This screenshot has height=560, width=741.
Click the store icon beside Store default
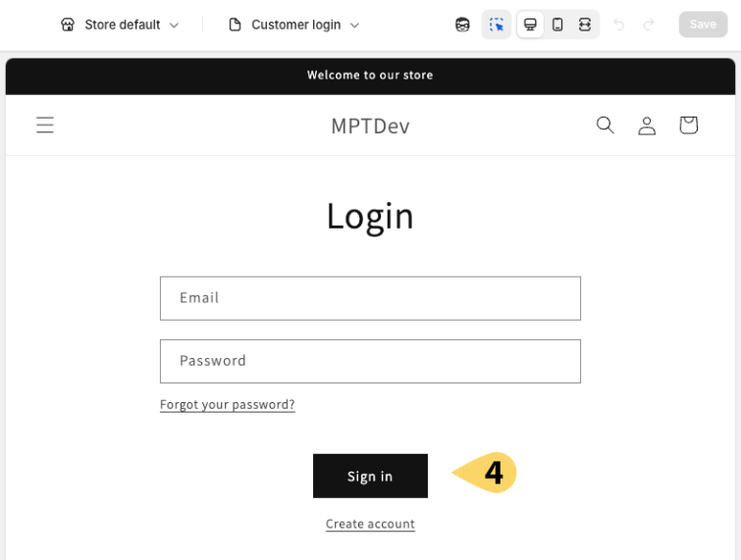click(68, 25)
